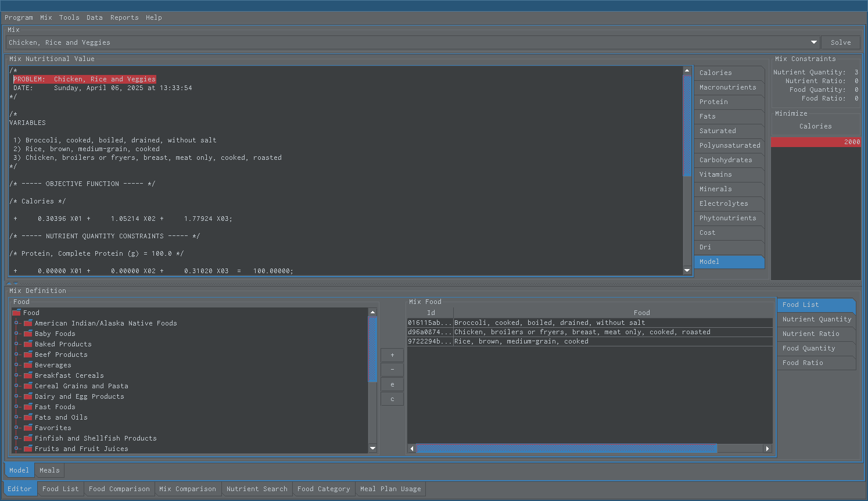Open the Mix selection dropdown arrow
Screen dimensions: 868x501
tap(814, 42)
